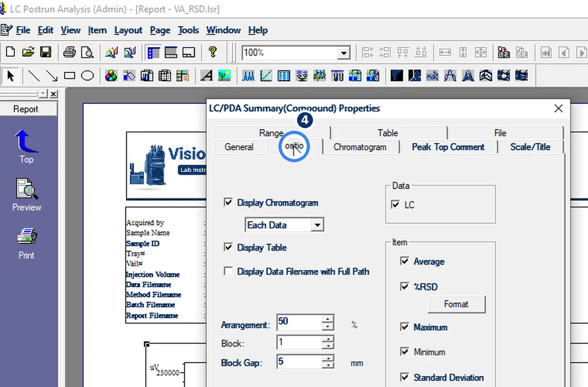Increase the Block Gap value with the up arrow

(328, 359)
